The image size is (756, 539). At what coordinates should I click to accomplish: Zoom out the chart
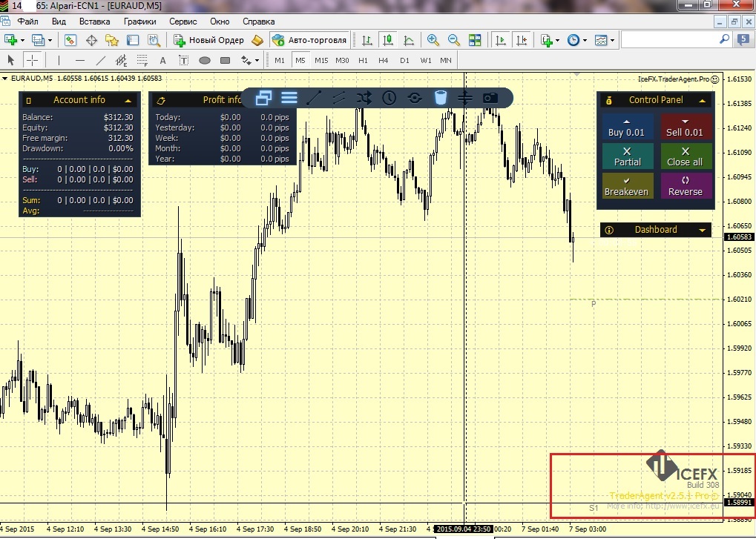click(x=454, y=41)
